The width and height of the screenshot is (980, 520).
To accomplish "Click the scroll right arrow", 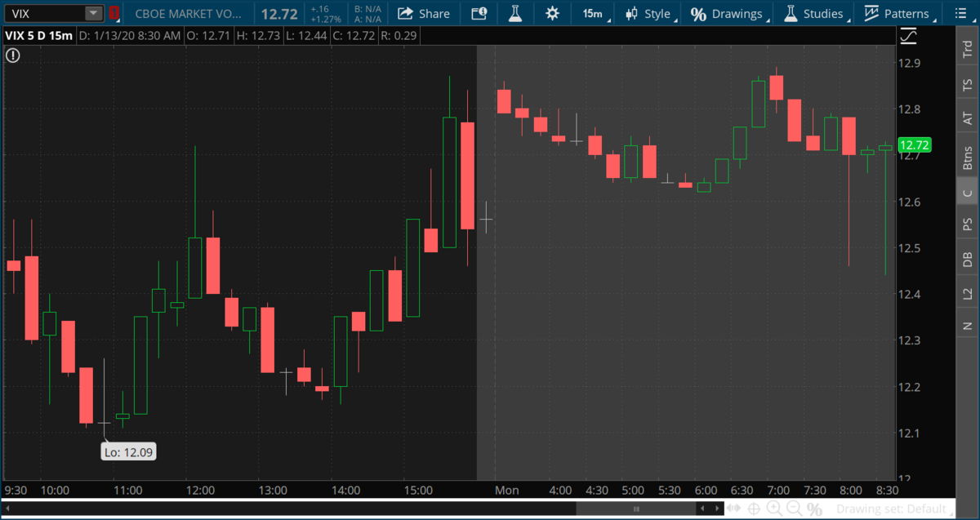I will (715, 509).
